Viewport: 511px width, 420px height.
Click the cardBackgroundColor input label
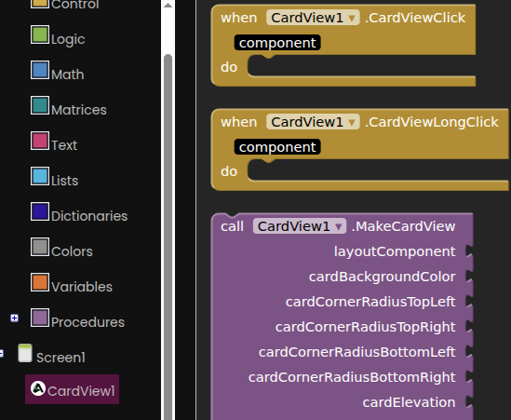coord(382,277)
